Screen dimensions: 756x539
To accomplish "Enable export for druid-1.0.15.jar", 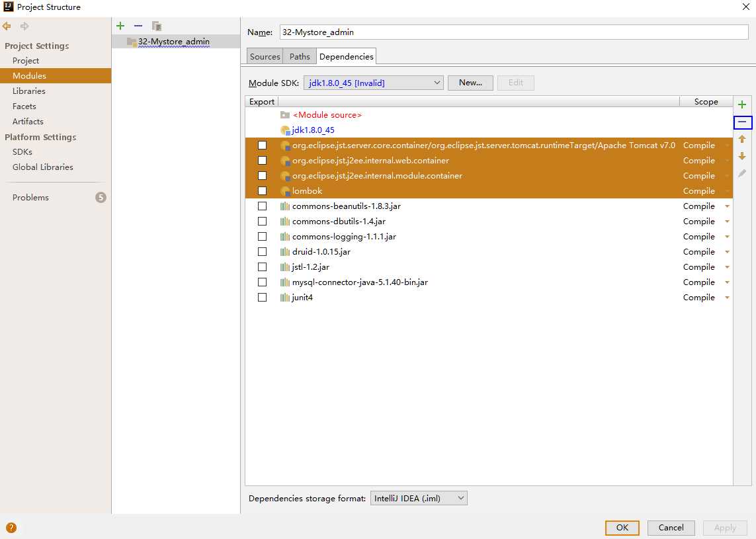I will [x=263, y=252].
